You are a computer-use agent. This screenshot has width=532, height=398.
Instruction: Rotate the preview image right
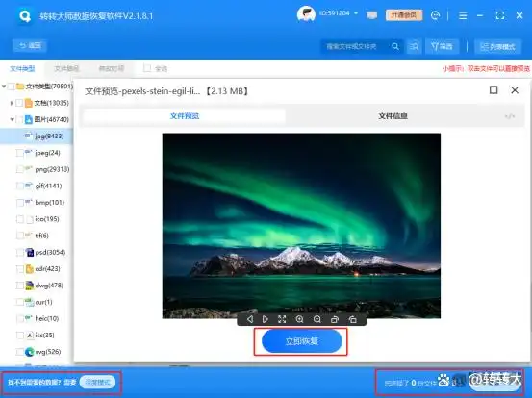352,319
